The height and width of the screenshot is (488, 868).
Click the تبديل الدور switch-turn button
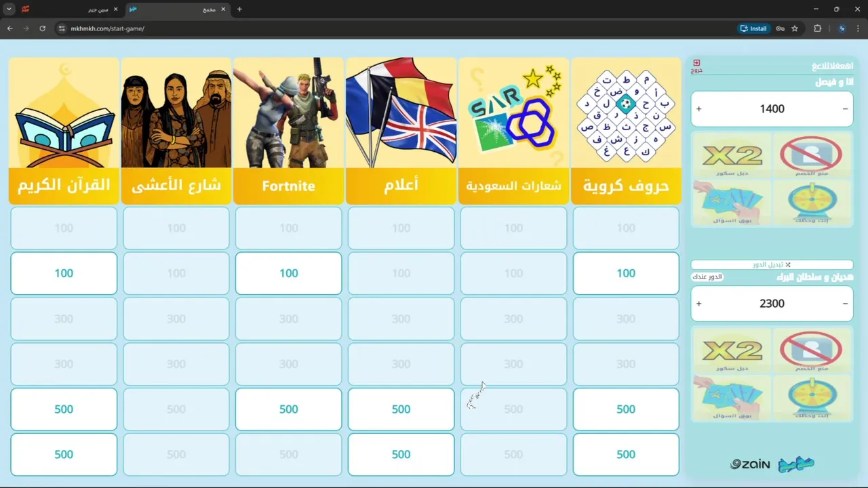point(772,264)
